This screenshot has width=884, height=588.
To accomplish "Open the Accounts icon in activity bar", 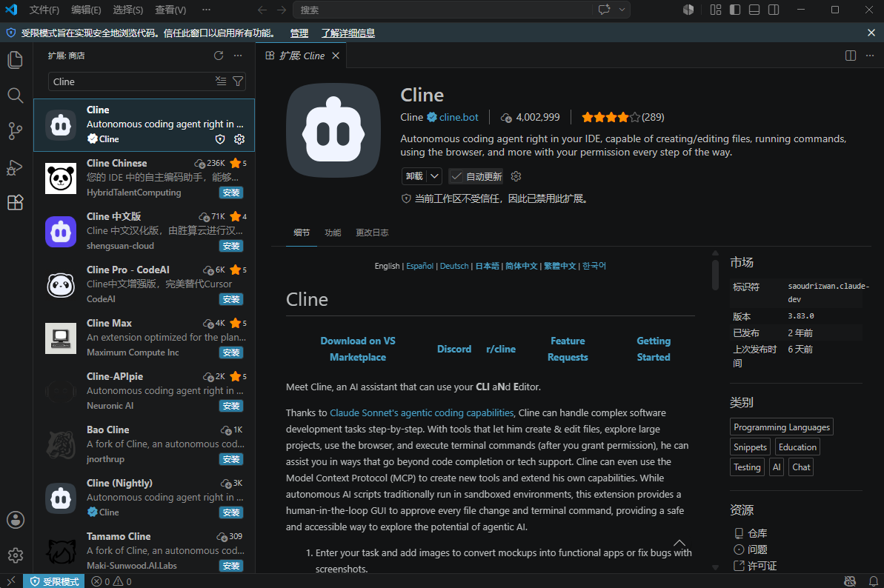I will [x=16, y=520].
